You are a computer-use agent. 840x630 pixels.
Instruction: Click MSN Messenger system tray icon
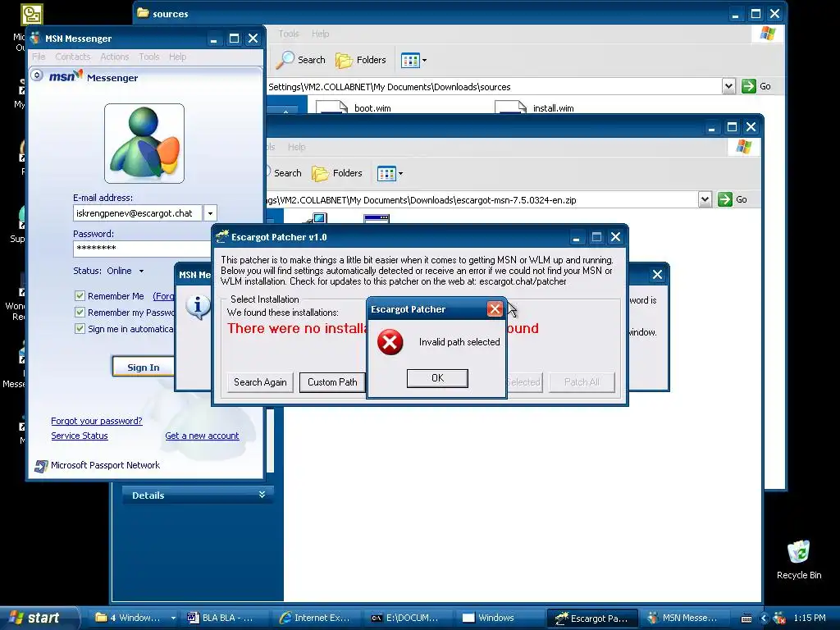pos(779,619)
